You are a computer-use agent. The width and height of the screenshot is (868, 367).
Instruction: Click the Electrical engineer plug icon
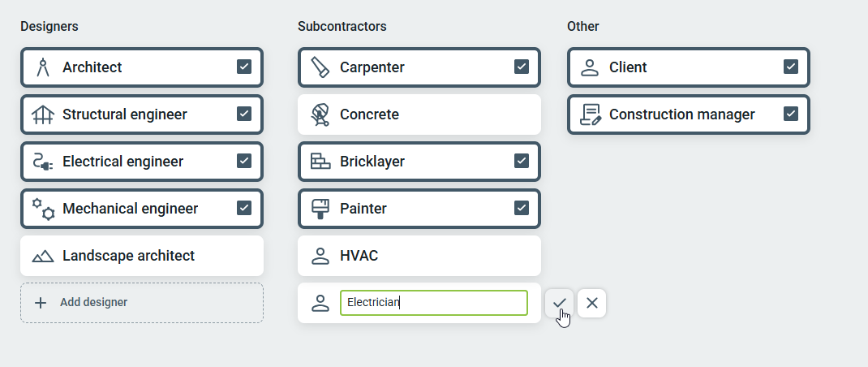43,162
